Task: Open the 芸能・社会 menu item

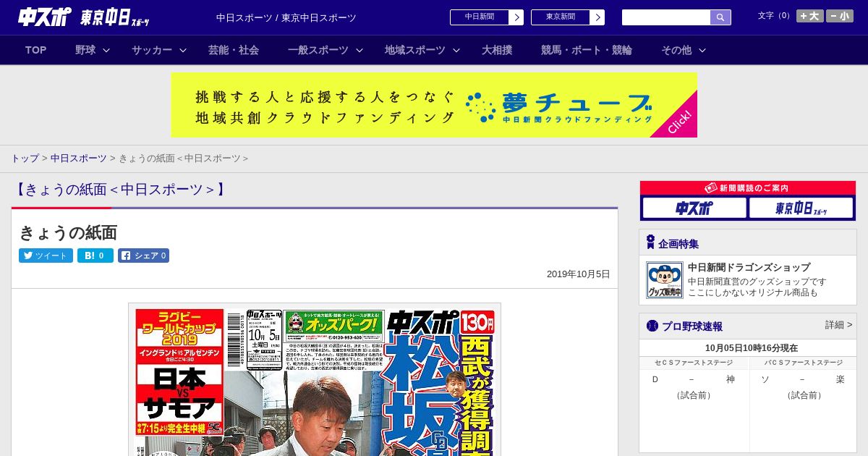Action: click(x=234, y=50)
